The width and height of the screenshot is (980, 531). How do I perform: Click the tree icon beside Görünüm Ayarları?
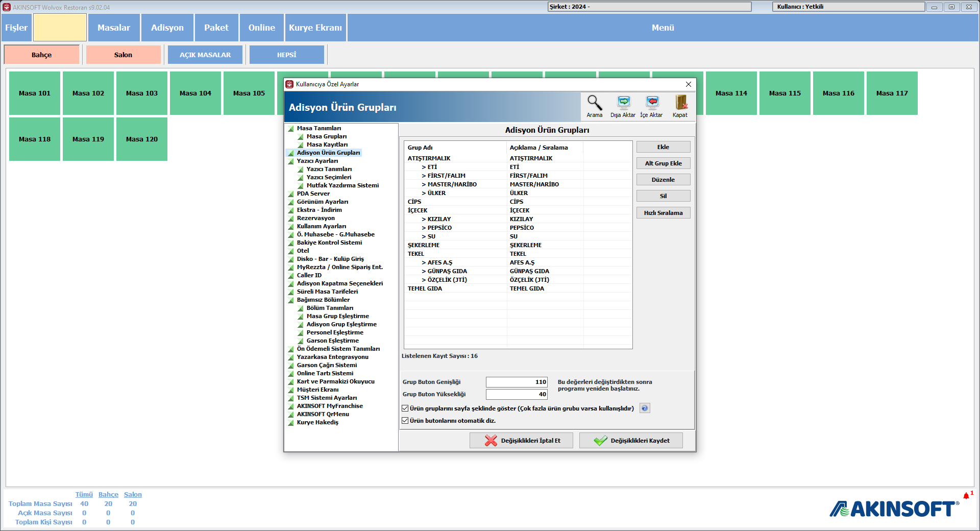point(291,202)
